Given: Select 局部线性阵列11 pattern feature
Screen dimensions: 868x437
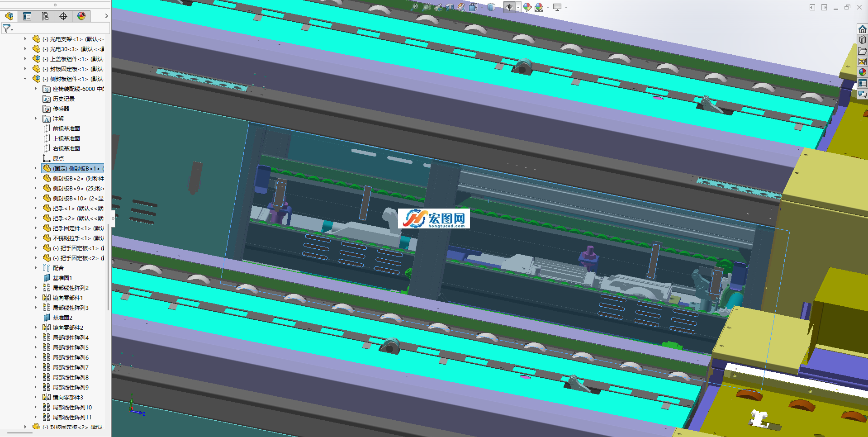Looking at the screenshot, I should 67,417.
